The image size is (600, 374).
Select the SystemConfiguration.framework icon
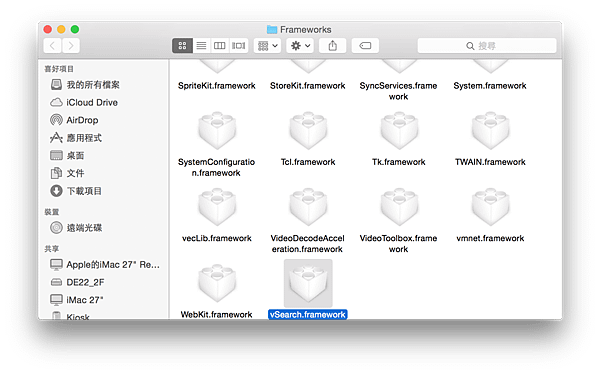(x=217, y=131)
